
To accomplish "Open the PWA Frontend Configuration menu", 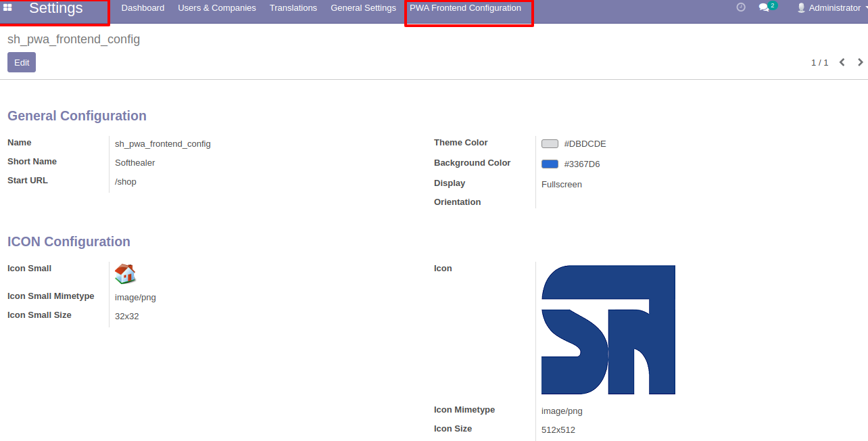I will point(465,8).
